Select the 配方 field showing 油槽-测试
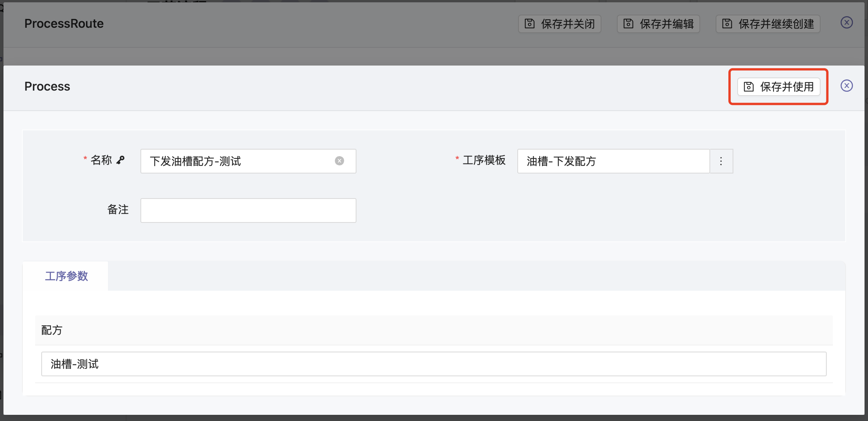 point(433,364)
